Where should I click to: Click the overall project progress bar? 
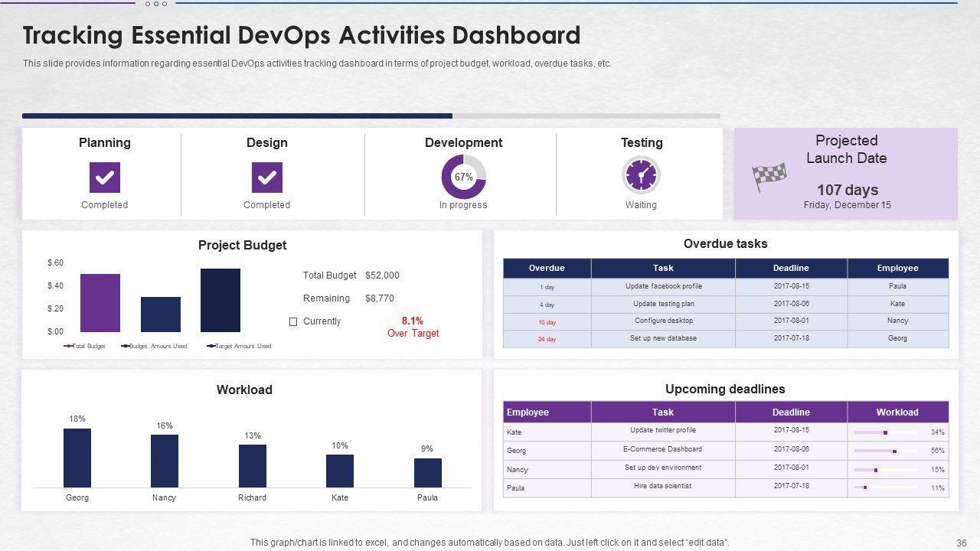click(371, 116)
